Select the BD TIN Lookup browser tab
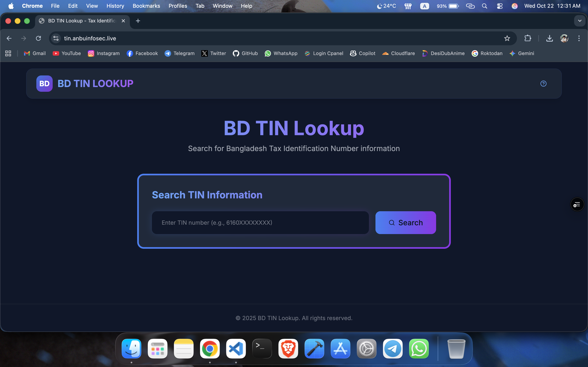Viewport: 588px width, 367px height. click(x=80, y=21)
